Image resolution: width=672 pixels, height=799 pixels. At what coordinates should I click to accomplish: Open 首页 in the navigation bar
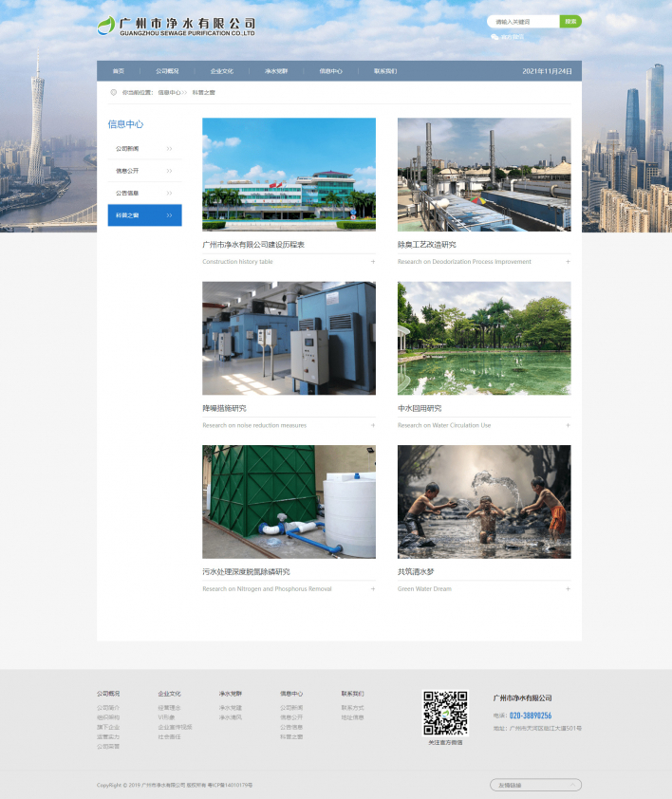pyautogui.click(x=119, y=71)
